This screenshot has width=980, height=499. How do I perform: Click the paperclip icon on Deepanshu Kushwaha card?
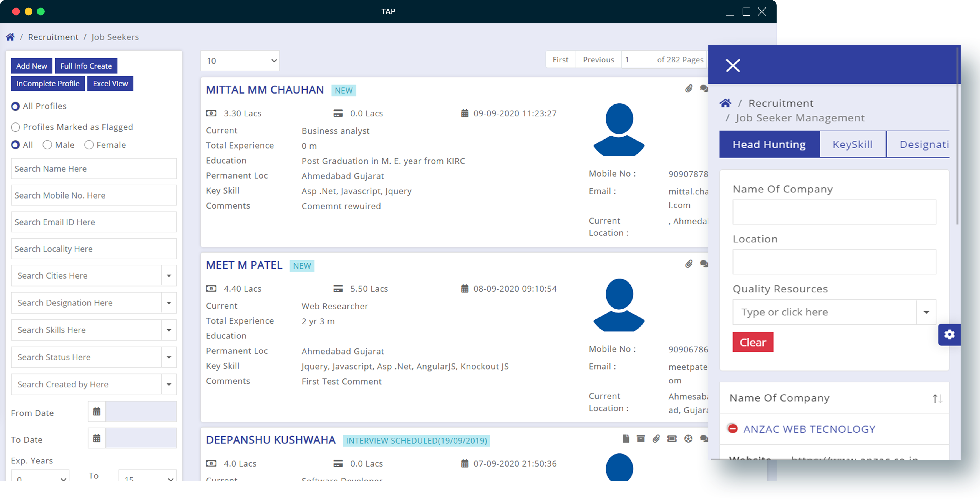click(656, 438)
